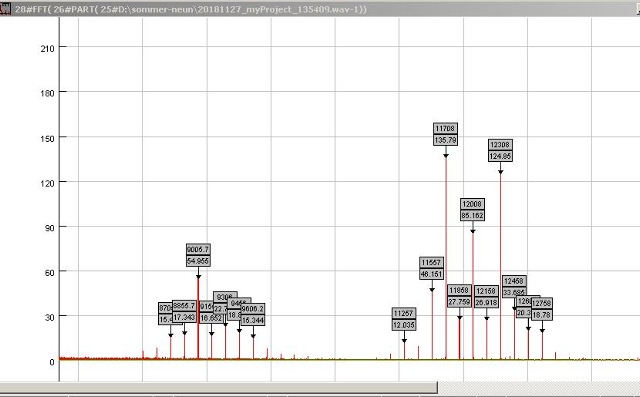Click the y-axis value 30
Viewport: 640px width, 397px height.
[x=49, y=317]
